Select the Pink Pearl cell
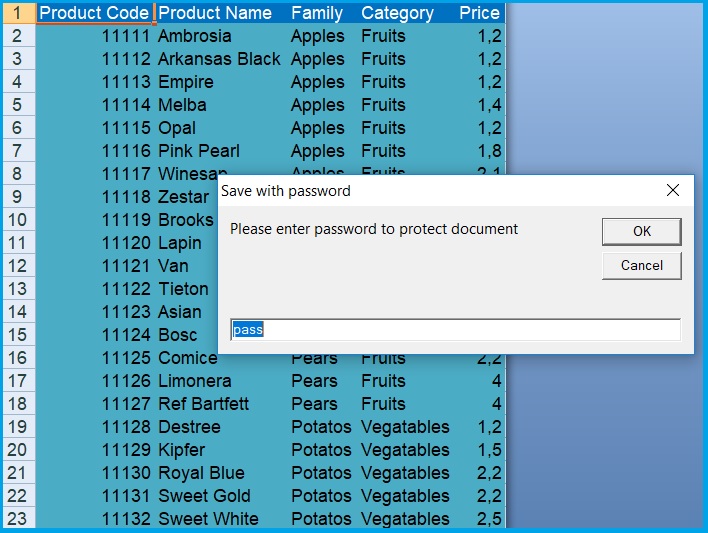Screen dimensions: 708x533 (199, 151)
